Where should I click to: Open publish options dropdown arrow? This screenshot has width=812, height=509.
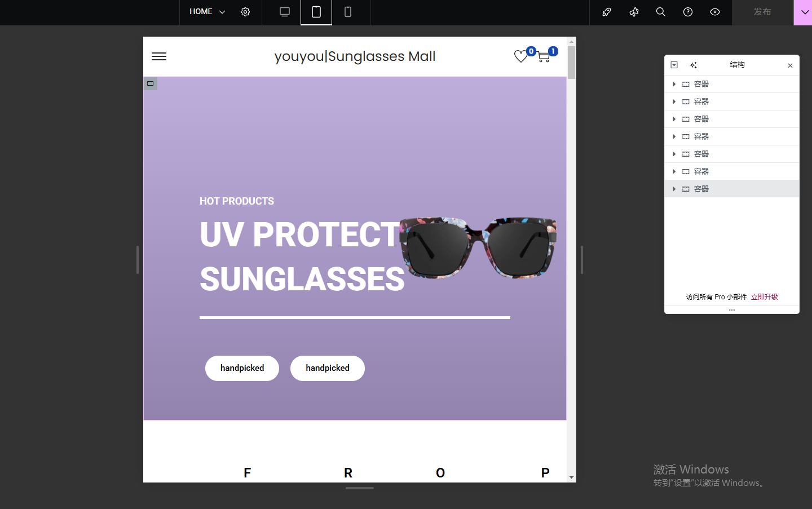[x=804, y=12]
